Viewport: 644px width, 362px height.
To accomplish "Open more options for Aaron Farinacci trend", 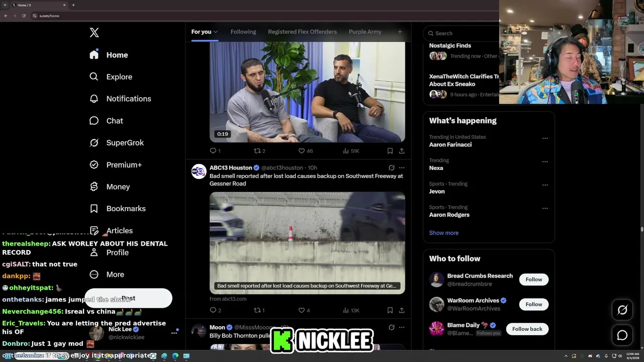I will 545,138.
